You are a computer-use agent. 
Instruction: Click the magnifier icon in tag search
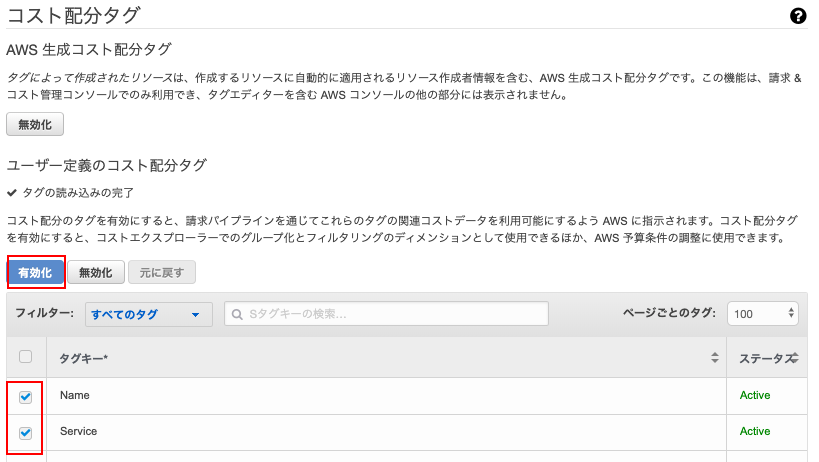pyautogui.click(x=237, y=314)
